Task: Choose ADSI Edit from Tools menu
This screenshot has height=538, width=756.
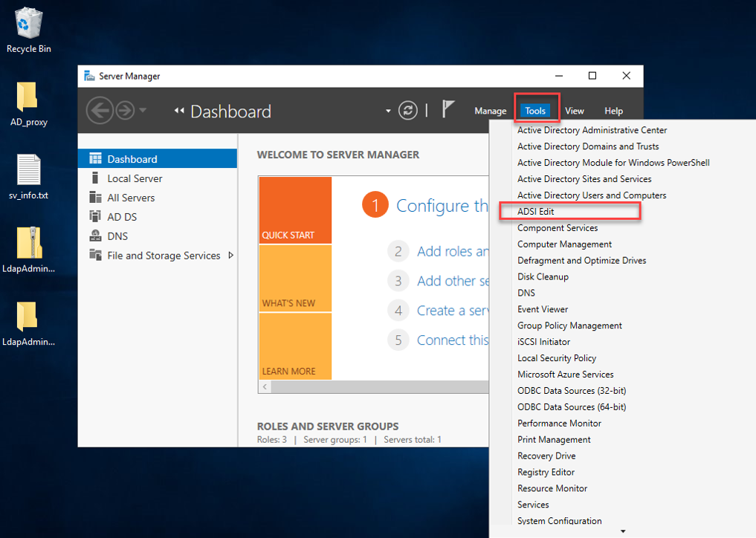Action: [x=536, y=212]
